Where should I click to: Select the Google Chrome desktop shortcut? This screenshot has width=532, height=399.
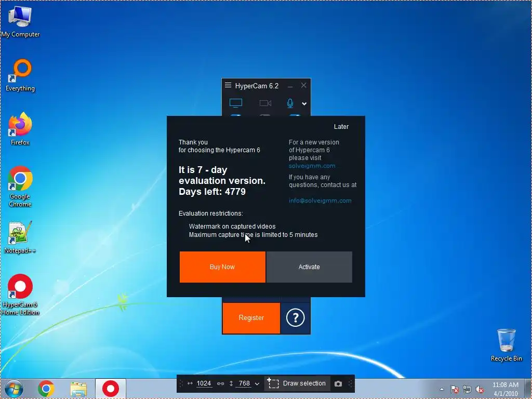click(20, 187)
